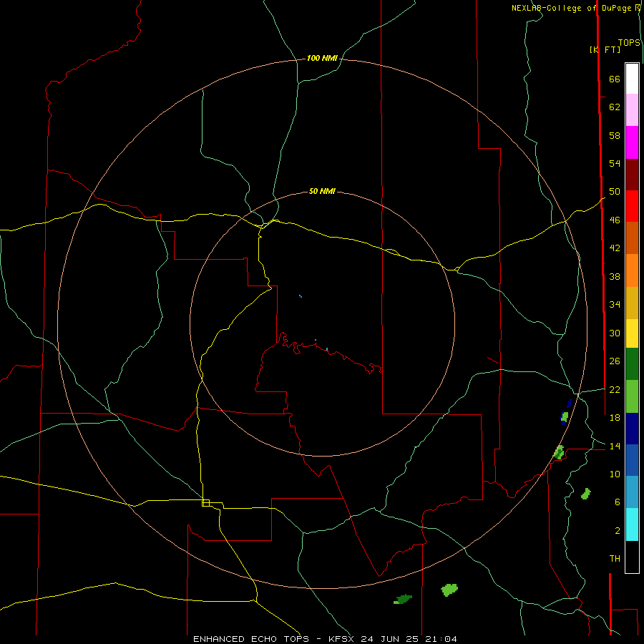Click the 42 legend label

click(615, 248)
